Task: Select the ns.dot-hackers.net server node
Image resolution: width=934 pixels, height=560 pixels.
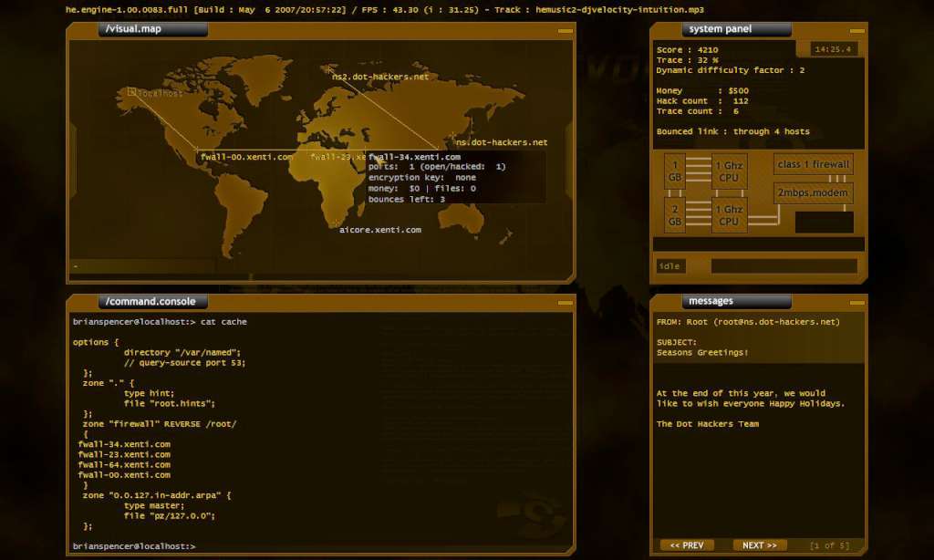Action: coord(501,141)
